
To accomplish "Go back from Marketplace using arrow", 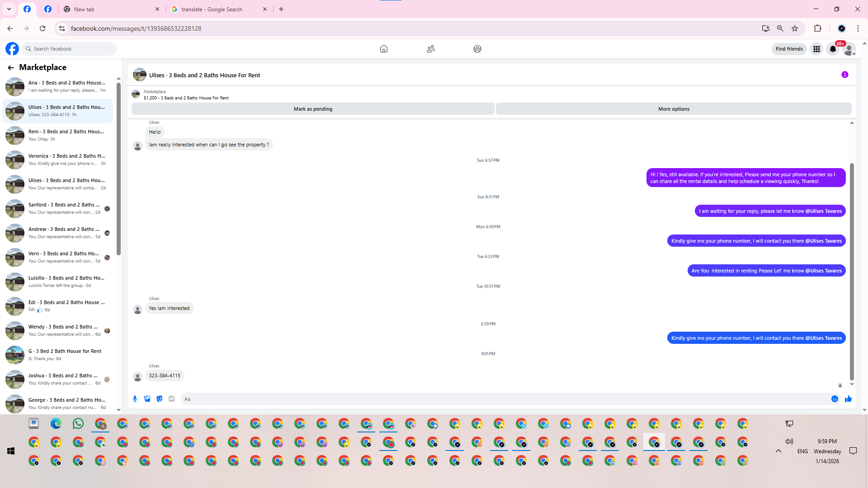I will (11, 67).
